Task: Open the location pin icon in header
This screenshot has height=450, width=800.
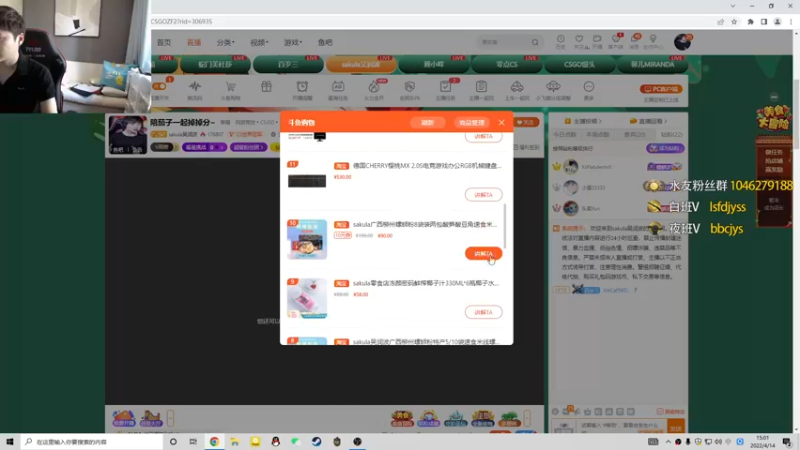Action: coord(653,39)
